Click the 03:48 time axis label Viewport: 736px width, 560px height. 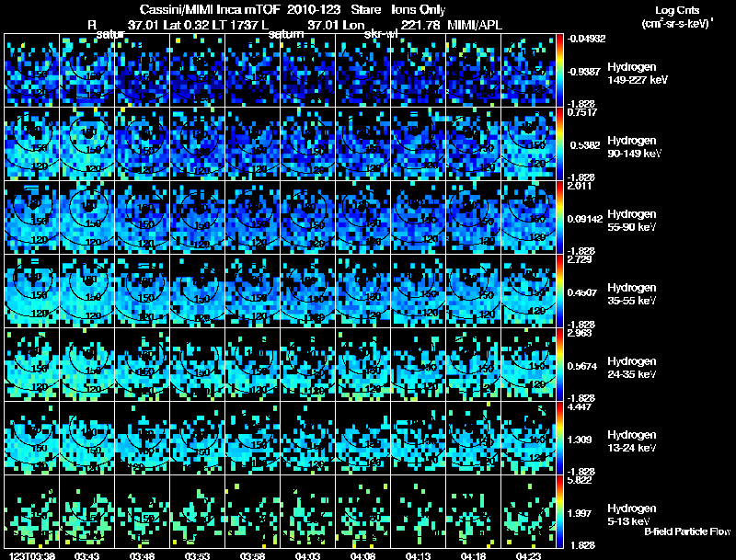[143, 555]
